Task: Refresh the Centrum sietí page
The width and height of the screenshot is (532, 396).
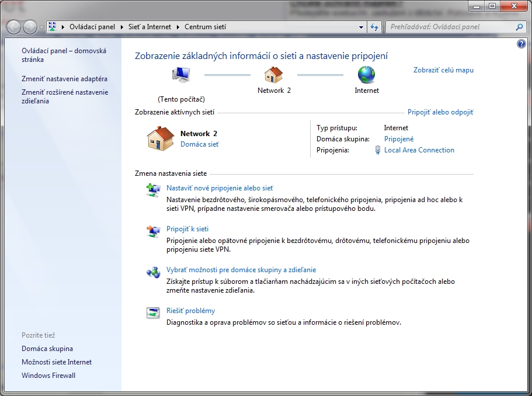Action: tap(374, 27)
